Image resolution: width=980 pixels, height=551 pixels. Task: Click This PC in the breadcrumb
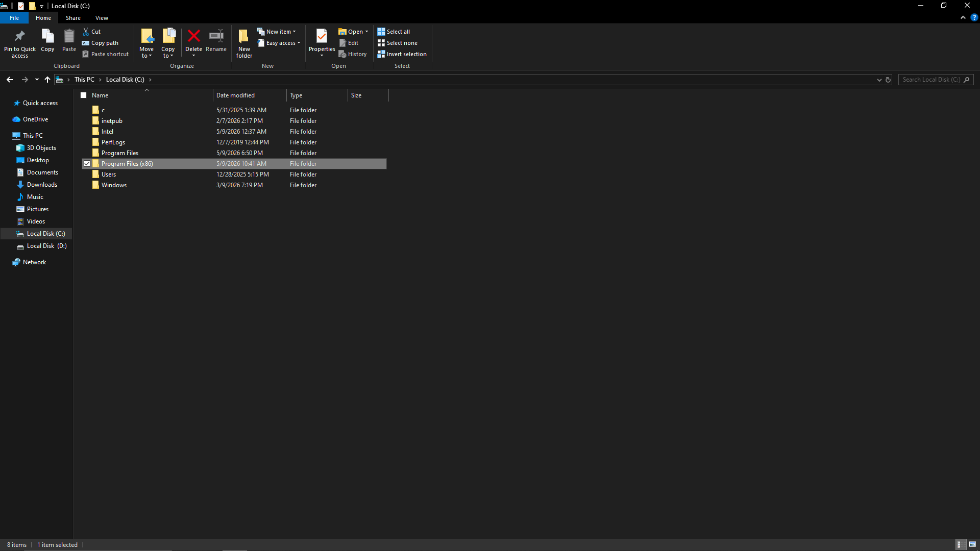[84, 80]
